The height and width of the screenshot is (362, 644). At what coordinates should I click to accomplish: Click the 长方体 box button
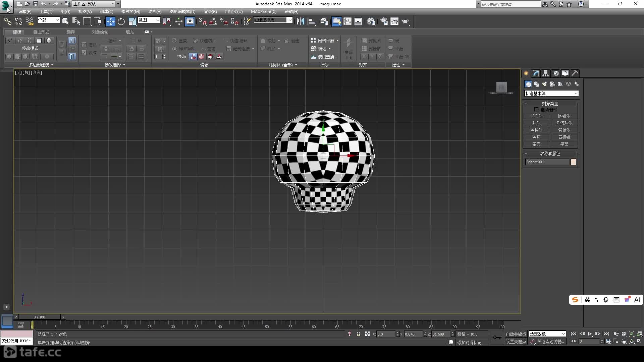[x=536, y=116]
